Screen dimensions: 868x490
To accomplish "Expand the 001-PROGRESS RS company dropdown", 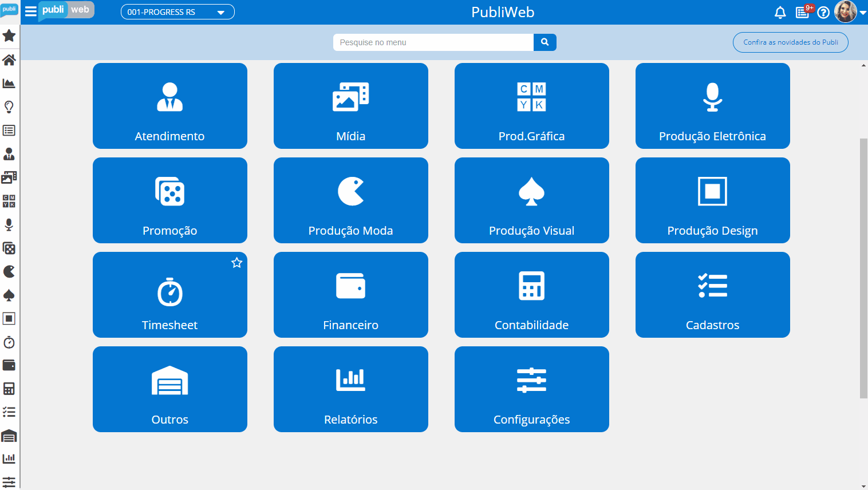I will click(x=177, y=12).
